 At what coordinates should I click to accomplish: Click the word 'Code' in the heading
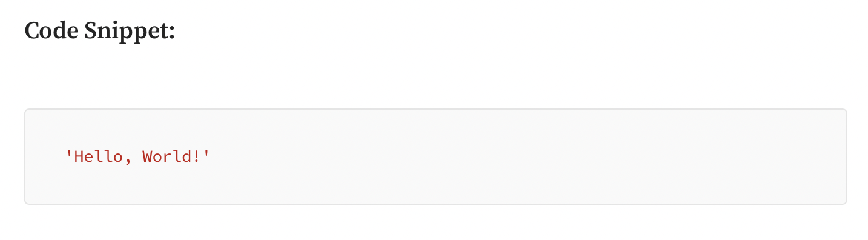click(x=51, y=30)
